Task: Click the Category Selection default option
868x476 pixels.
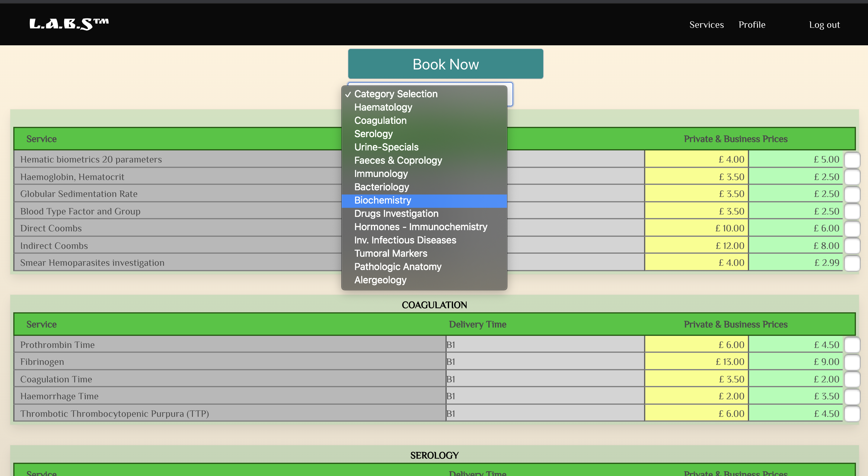Action: click(x=396, y=94)
